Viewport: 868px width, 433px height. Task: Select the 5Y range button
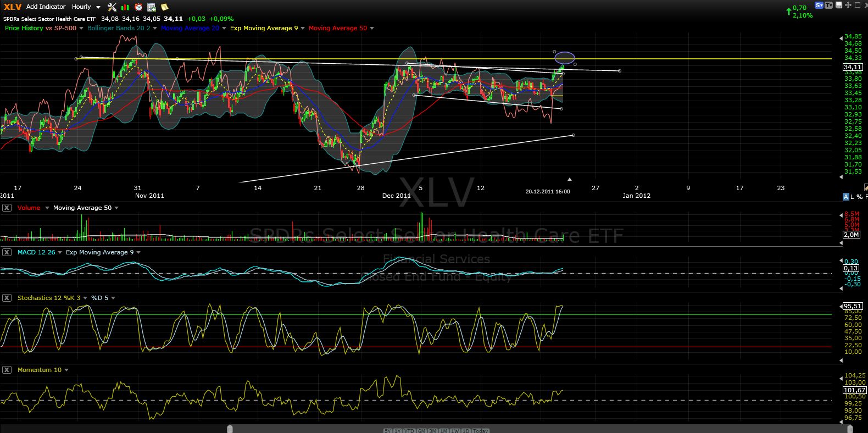pyautogui.click(x=388, y=430)
